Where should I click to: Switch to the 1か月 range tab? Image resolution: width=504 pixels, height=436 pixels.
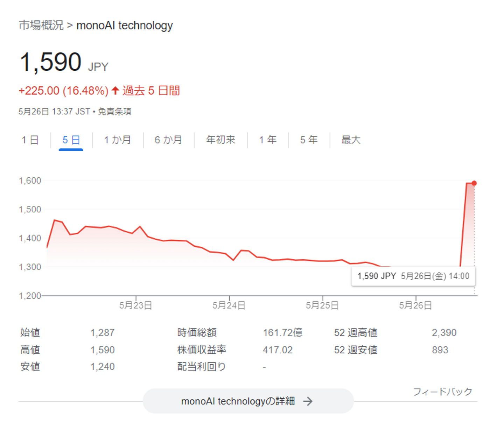tap(118, 140)
